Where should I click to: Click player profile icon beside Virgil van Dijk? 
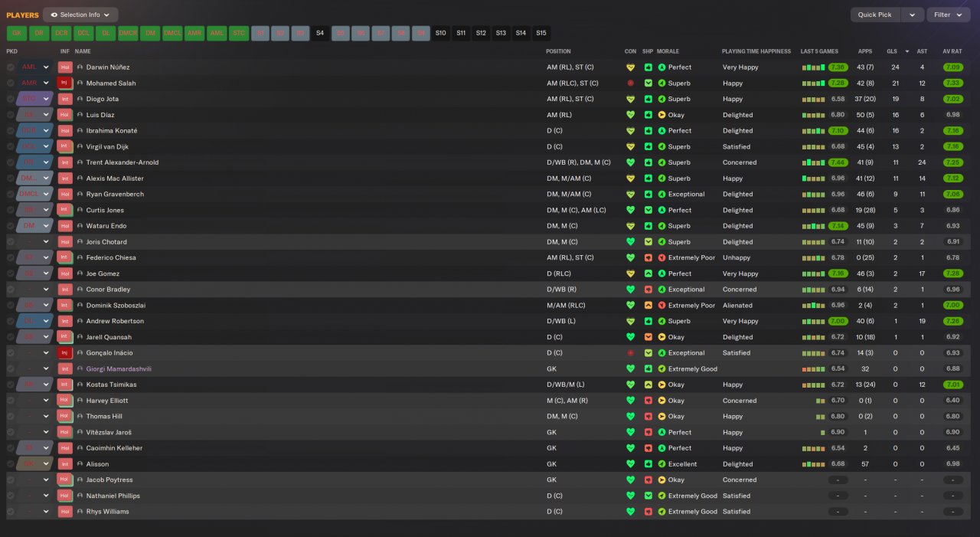80,146
